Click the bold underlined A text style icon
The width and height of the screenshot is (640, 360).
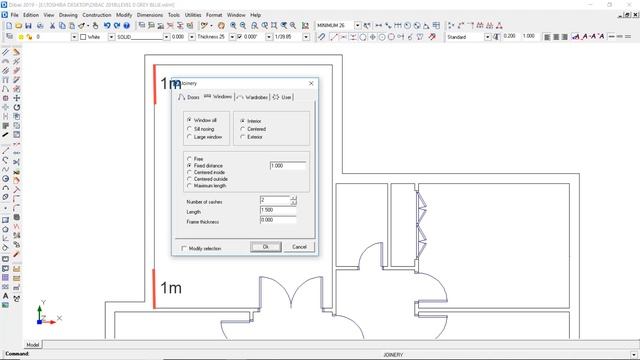point(576,37)
